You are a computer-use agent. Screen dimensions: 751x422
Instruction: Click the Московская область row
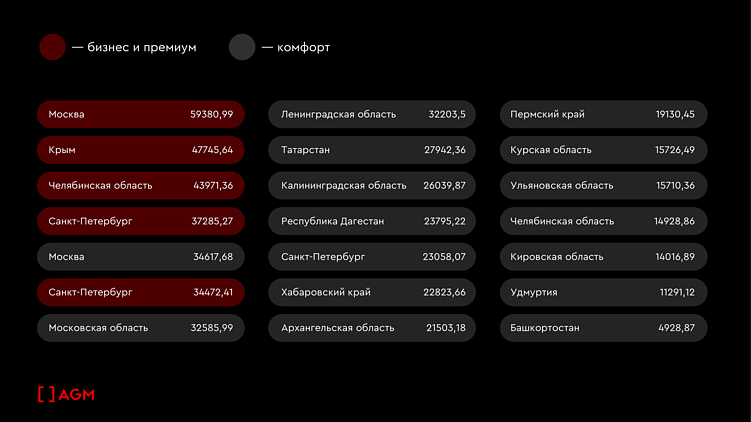(x=141, y=328)
